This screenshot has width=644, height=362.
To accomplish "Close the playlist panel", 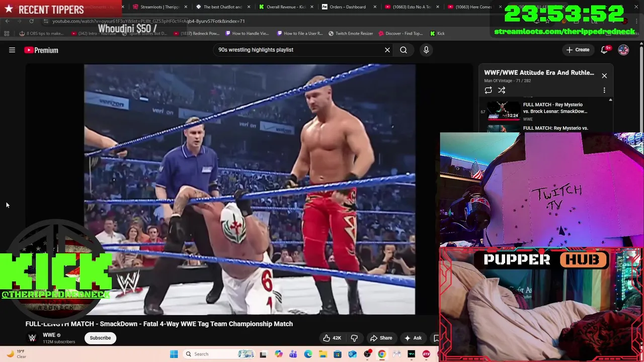I will pyautogui.click(x=604, y=75).
